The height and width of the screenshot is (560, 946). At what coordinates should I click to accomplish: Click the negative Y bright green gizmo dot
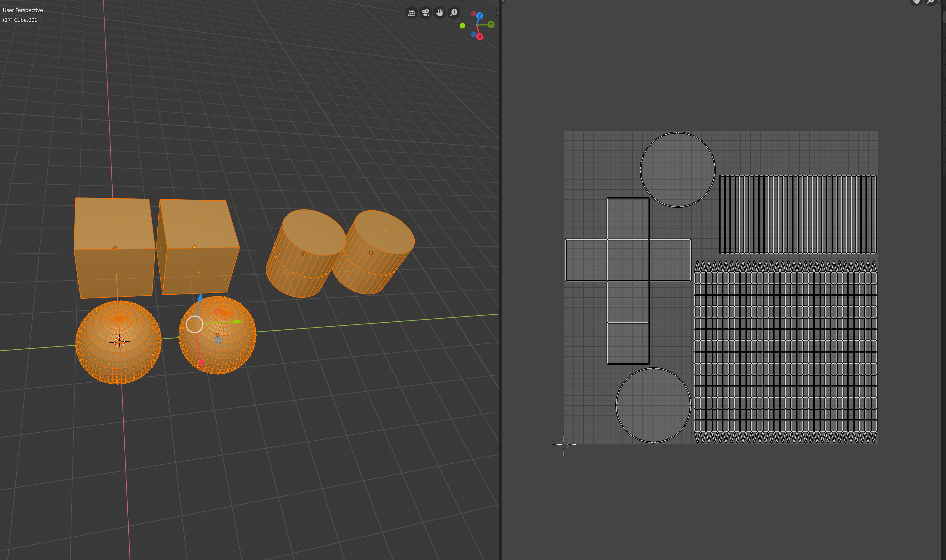pyautogui.click(x=462, y=26)
